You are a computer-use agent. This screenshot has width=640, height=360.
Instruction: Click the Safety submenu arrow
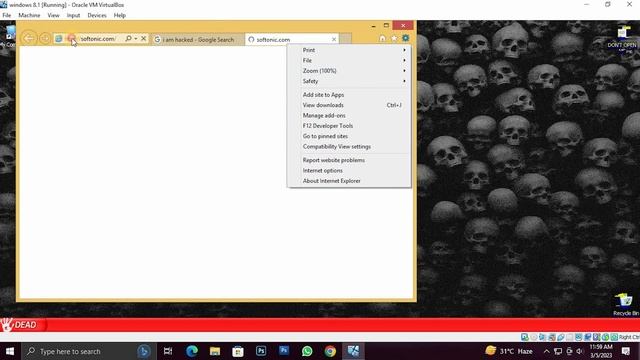[404, 81]
